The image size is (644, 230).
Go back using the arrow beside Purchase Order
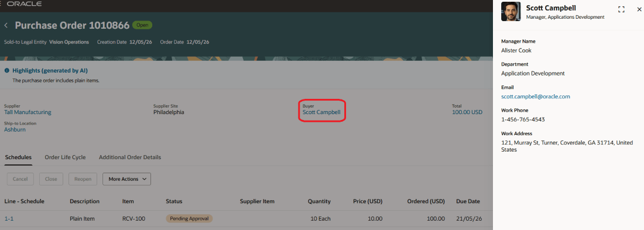6,26
